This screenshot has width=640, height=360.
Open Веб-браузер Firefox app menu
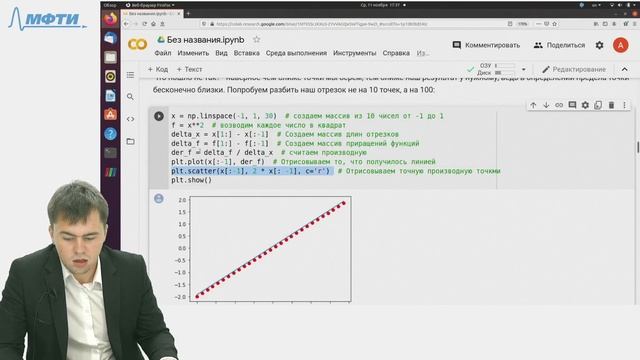150,5
